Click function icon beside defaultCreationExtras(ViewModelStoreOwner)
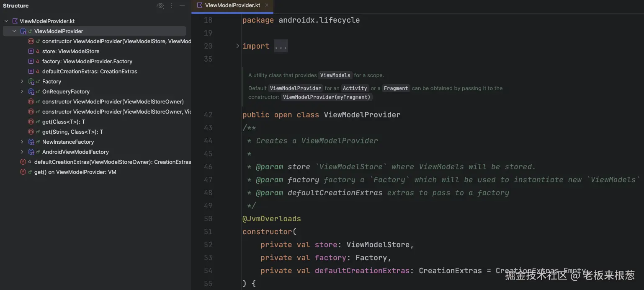Viewport: 644px width, 290px height. click(23, 162)
